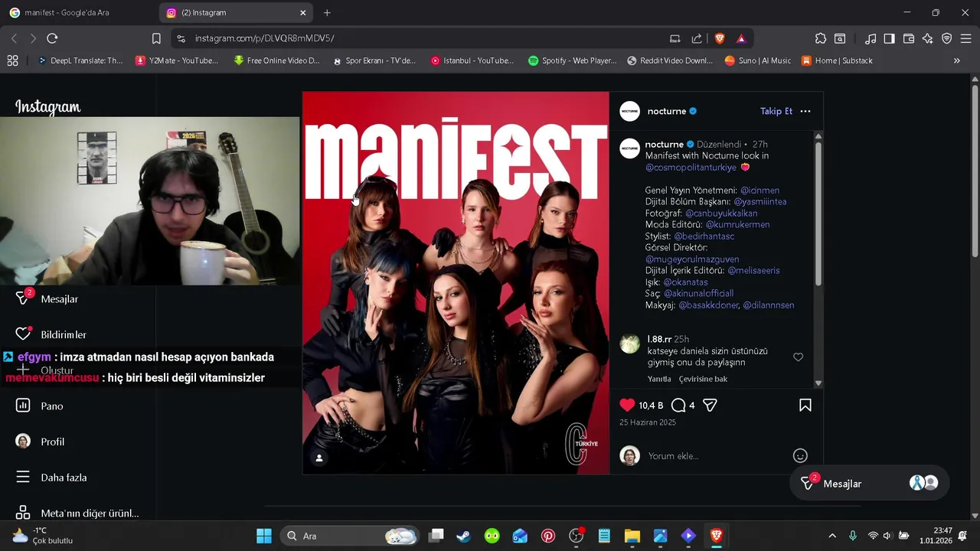Open the Brave Rewards triangle icon
This screenshot has width=980, height=551.
(741, 38)
